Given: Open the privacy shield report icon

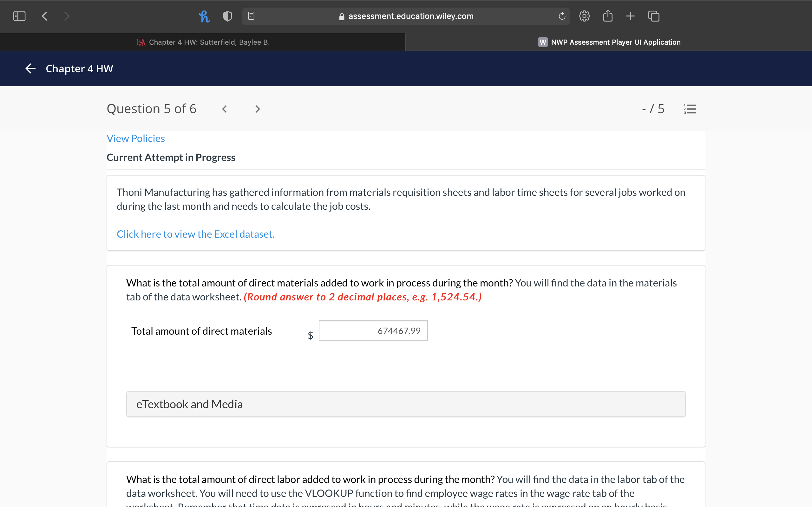Looking at the screenshot, I should 227,16.
